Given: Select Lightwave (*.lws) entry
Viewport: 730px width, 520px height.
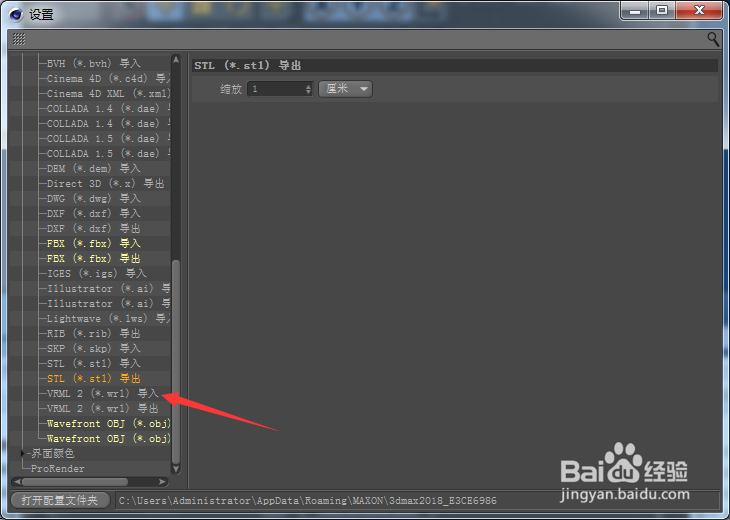Looking at the screenshot, I should [x=108, y=318].
